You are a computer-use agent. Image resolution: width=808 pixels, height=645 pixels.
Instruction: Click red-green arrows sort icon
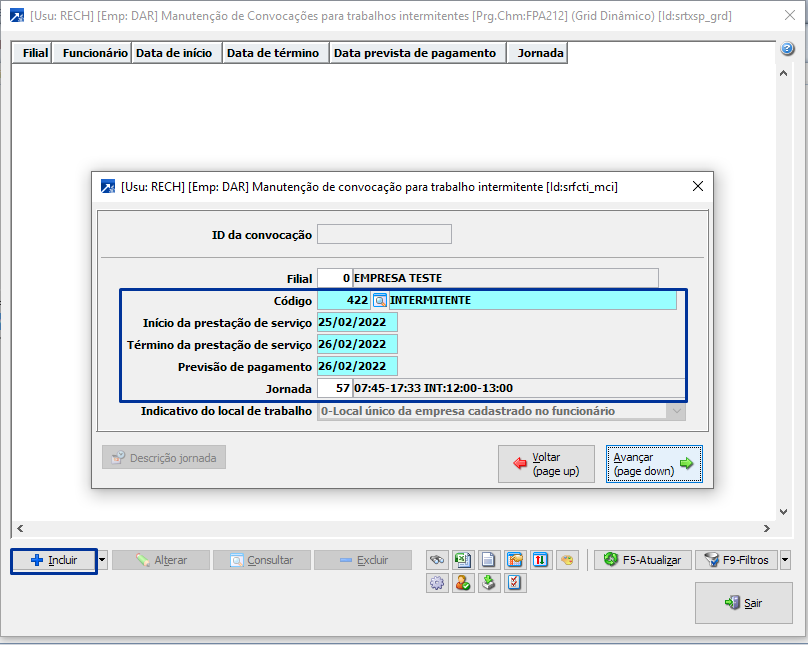click(541, 560)
